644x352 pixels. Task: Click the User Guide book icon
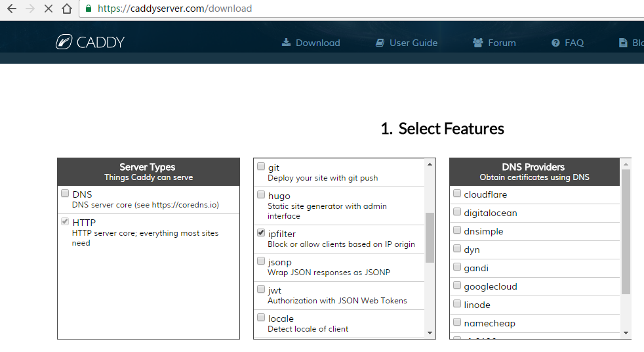point(380,42)
